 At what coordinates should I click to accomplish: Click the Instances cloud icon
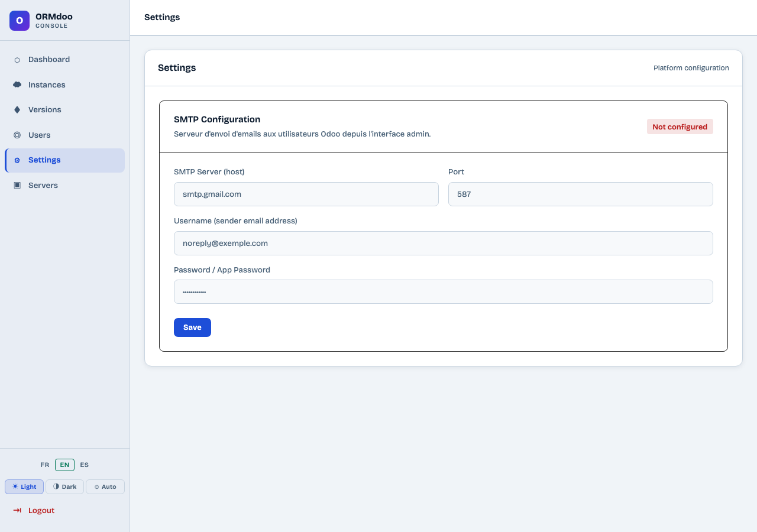click(17, 85)
